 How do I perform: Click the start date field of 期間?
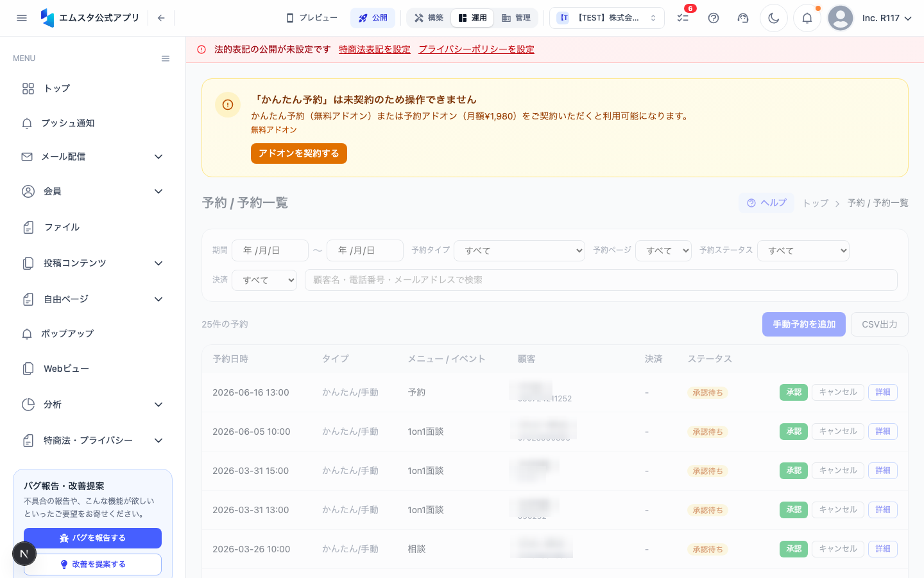[x=270, y=250]
